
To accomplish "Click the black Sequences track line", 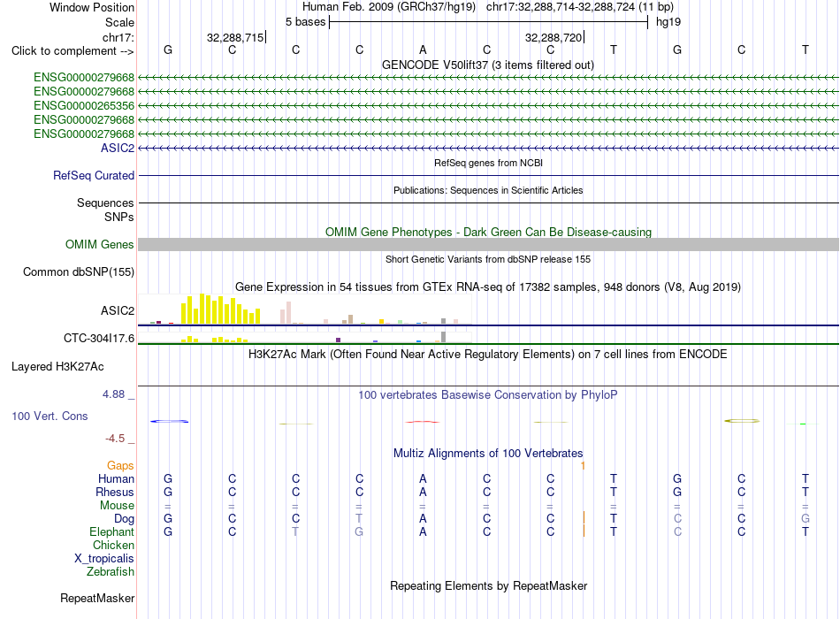I will (x=488, y=203).
